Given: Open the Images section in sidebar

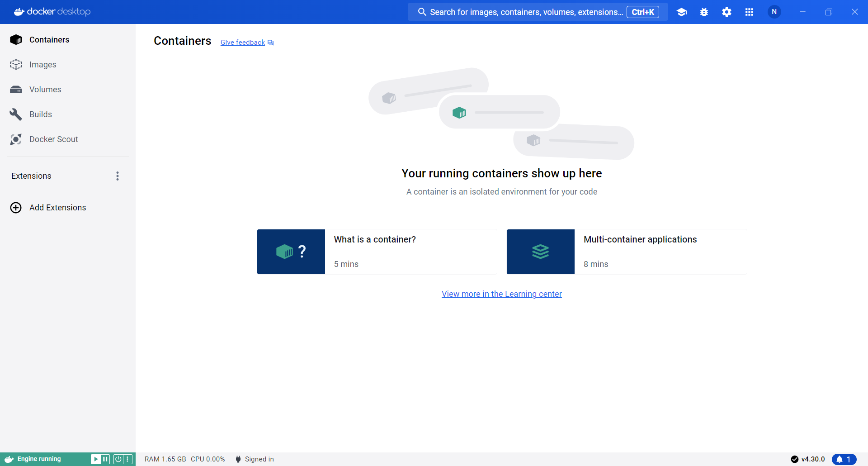Looking at the screenshot, I should (x=68, y=65).
